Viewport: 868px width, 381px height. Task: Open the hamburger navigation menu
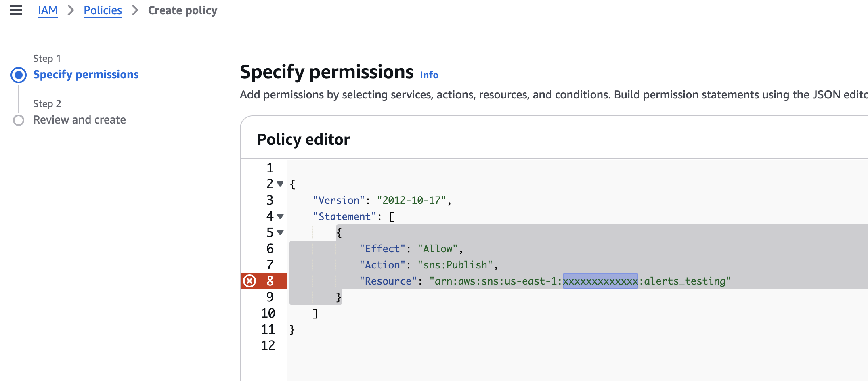pyautogui.click(x=16, y=10)
